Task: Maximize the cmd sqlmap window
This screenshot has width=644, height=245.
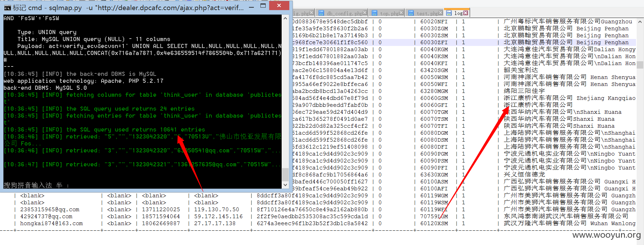Action: point(263,6)
